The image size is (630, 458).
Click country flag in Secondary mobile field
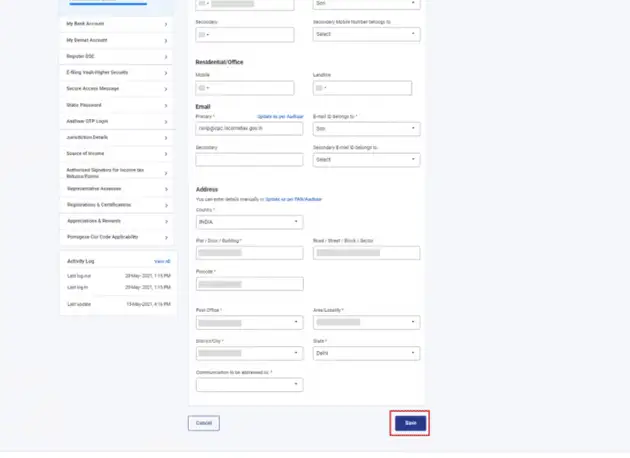pos(202,35)
